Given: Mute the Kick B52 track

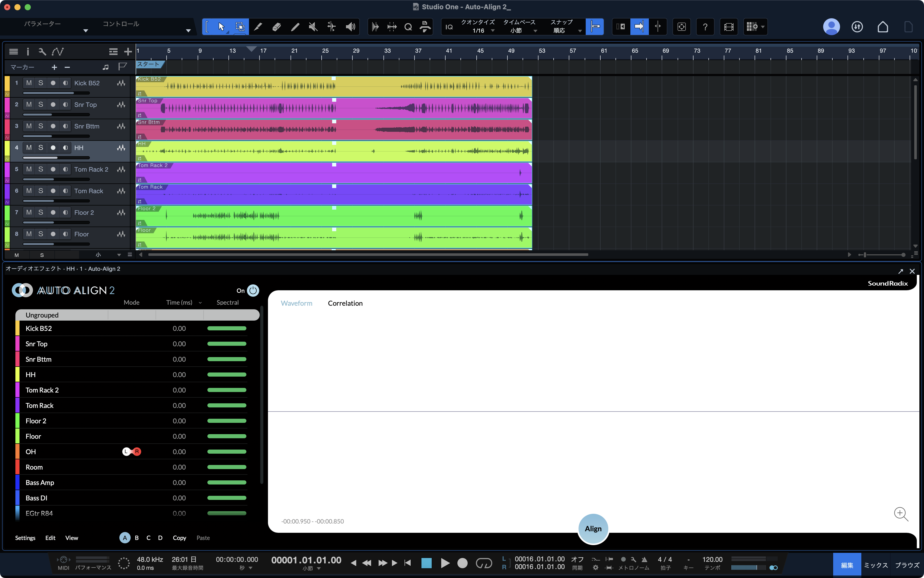Looking at the screenshot, I should pyautogui.click(x=29, y=83).
